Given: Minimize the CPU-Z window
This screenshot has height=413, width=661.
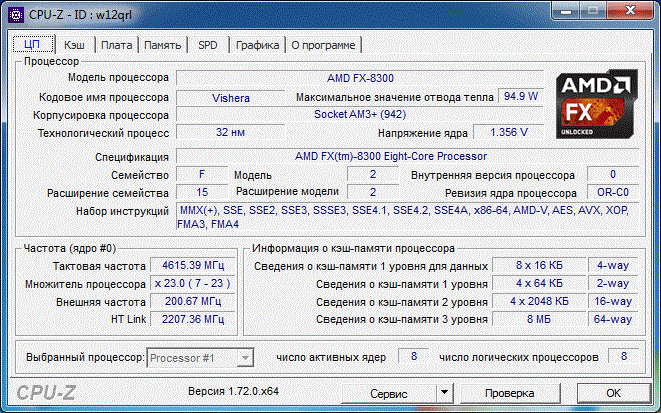Looking at the screenshot, I should [x=566, y=11].
